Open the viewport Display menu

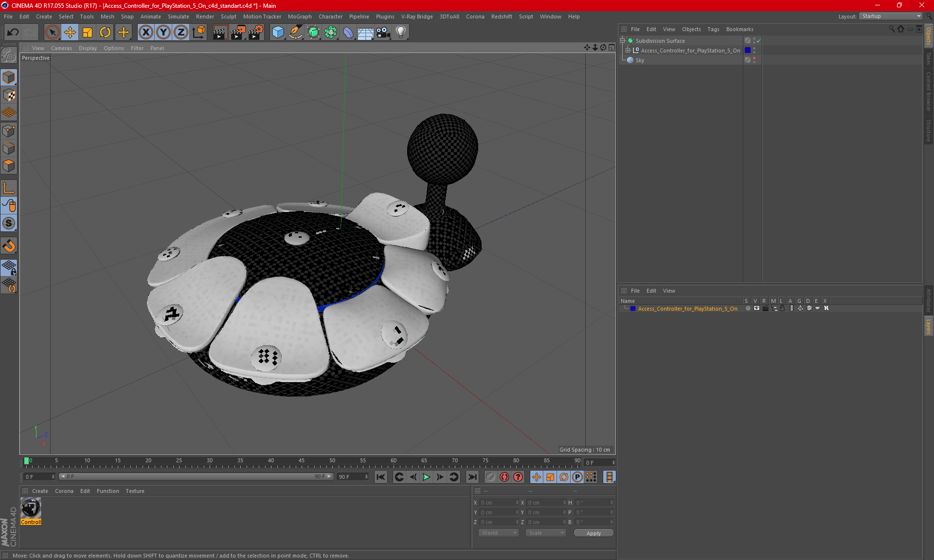pyautogui.click(x=88, y=48)
